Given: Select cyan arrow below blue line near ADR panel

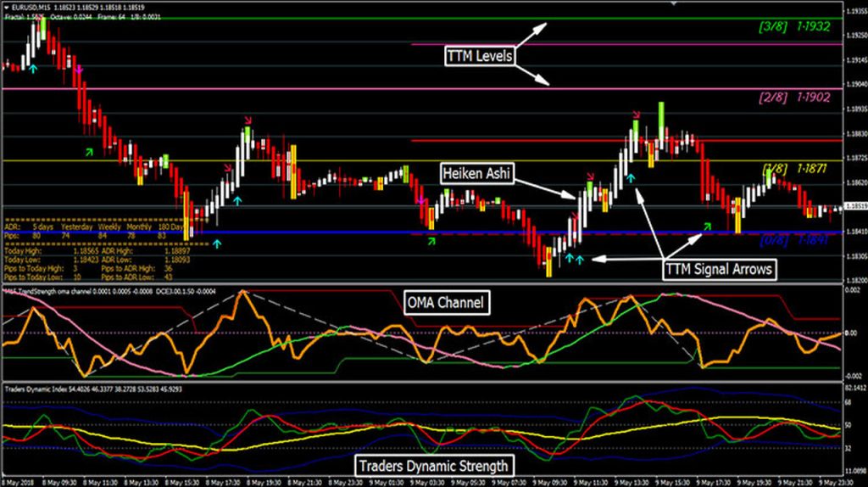Looking at the screenshot, I should 216,243.
